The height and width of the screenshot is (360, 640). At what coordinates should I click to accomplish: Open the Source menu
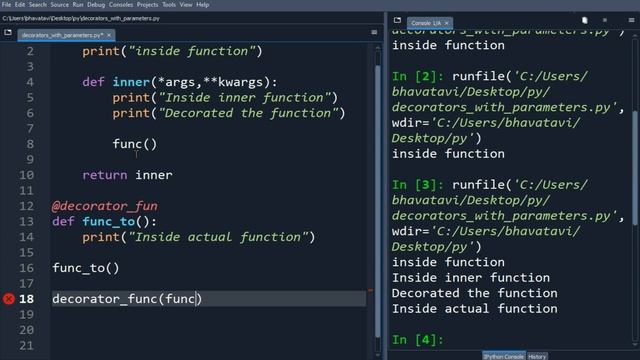tap(60, 4)
